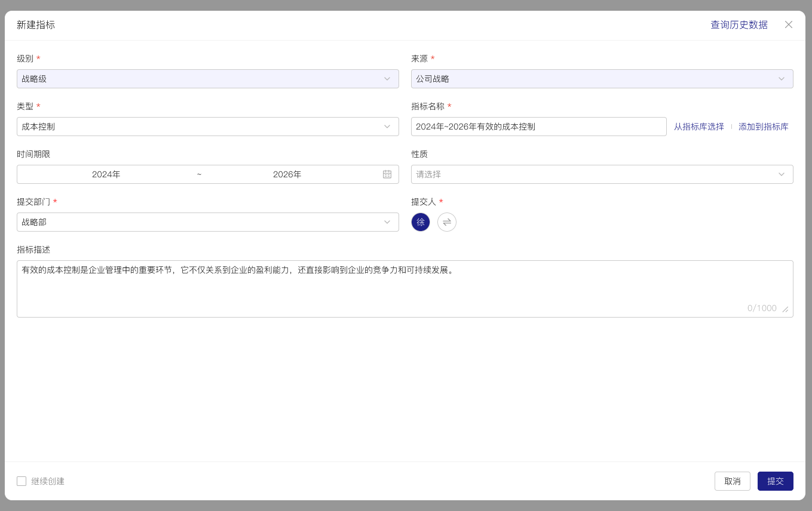Select the 2026年 end date field
The image size is (812, 511).
point(287,174)
